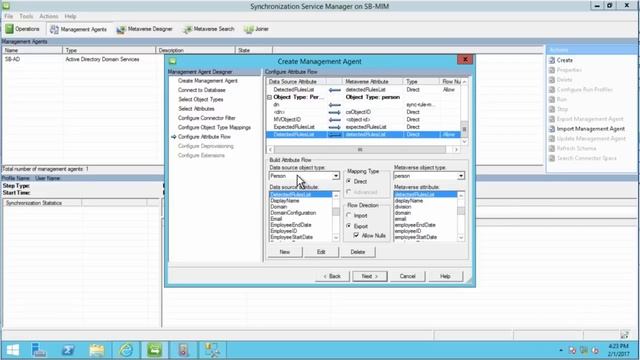Close the Create Management Agent dialog
The width and height of the screenshot is (640, 360).
pos(465,60)
